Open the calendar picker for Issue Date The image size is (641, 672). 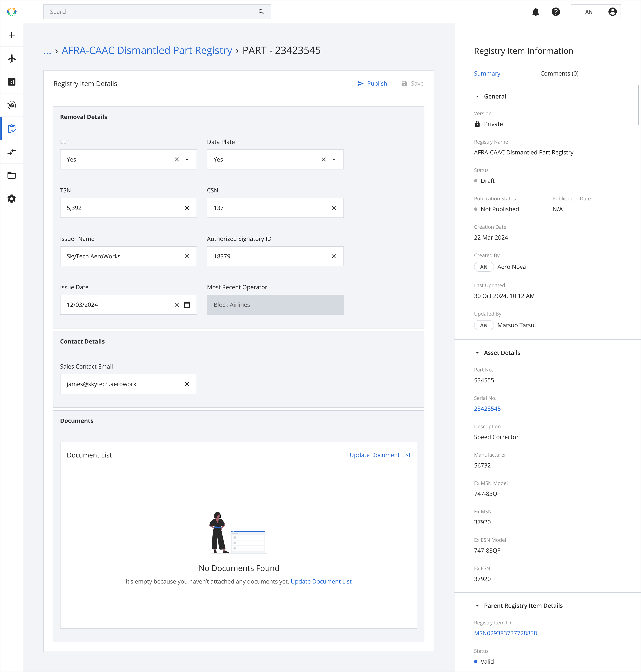pos(187,304)
